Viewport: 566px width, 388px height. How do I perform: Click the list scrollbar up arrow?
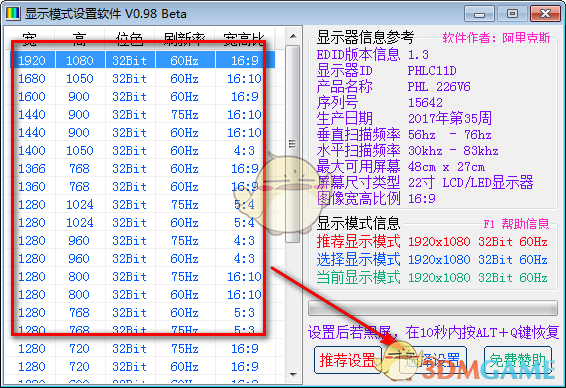pos(293,36)
